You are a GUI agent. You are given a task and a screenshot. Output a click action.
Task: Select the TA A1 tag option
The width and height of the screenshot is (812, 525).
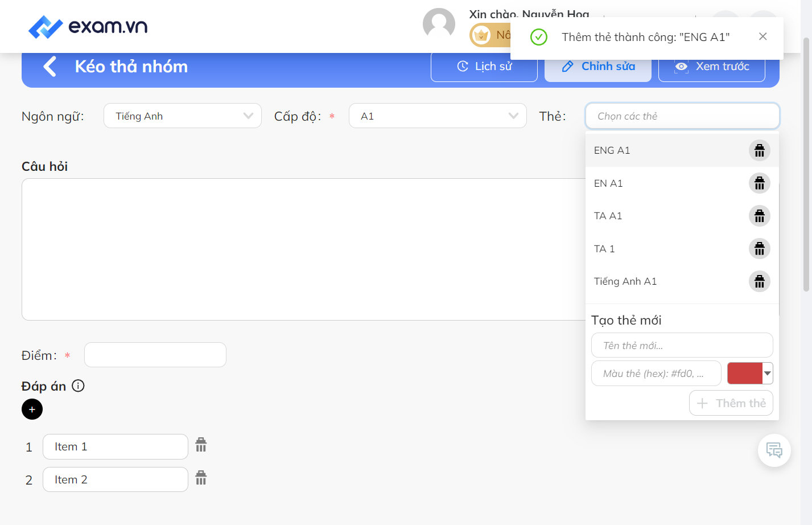tap(682, 216)
